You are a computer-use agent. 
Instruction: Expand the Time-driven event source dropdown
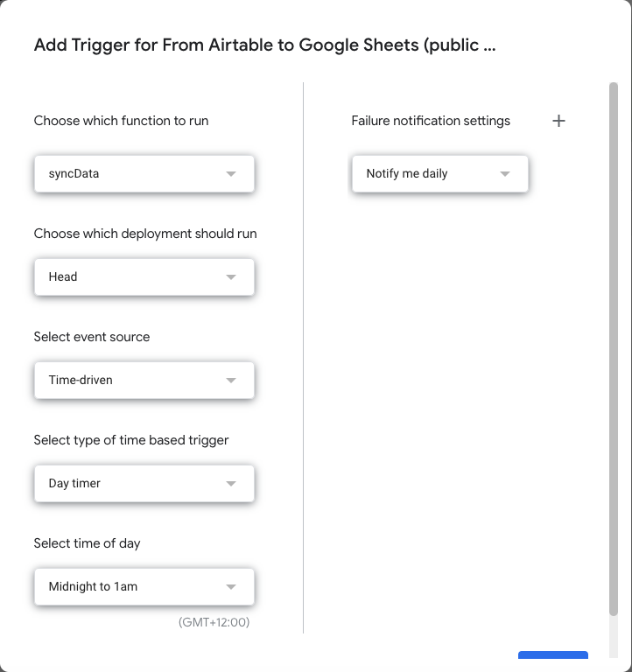pos(144,381)
